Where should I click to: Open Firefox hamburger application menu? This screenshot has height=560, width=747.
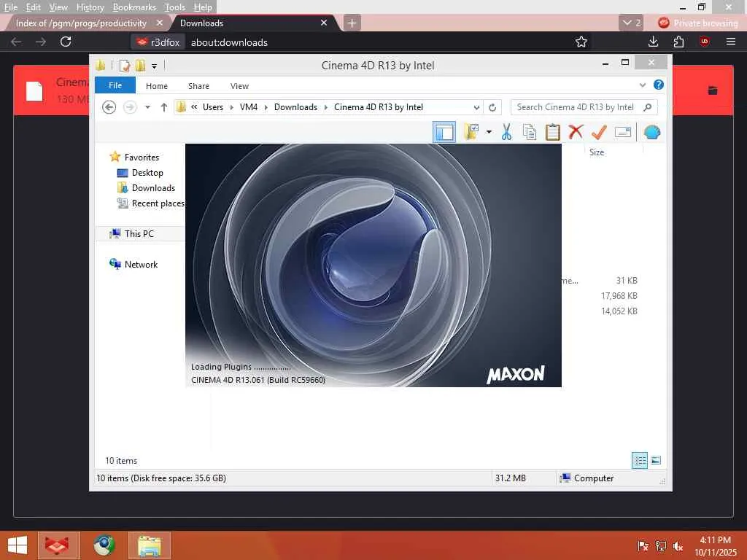730,42
